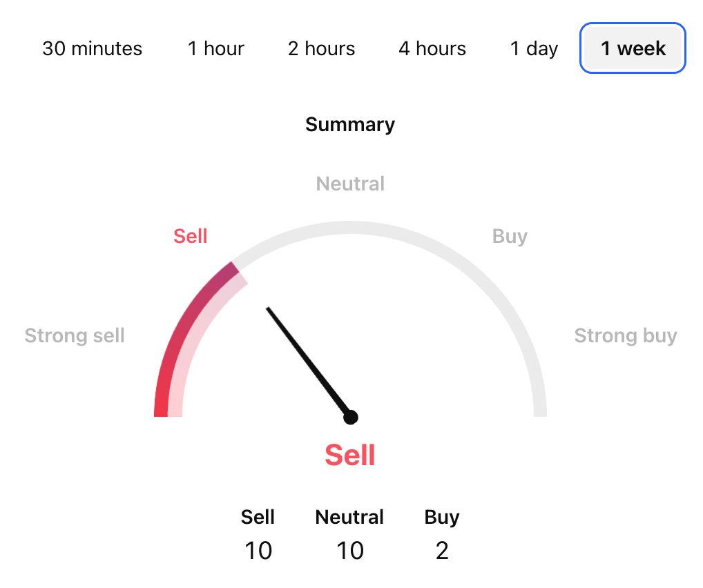Switch to the 1 day timeframe
This screenshot has height=588, width=703.
click(x=534, y=48)
